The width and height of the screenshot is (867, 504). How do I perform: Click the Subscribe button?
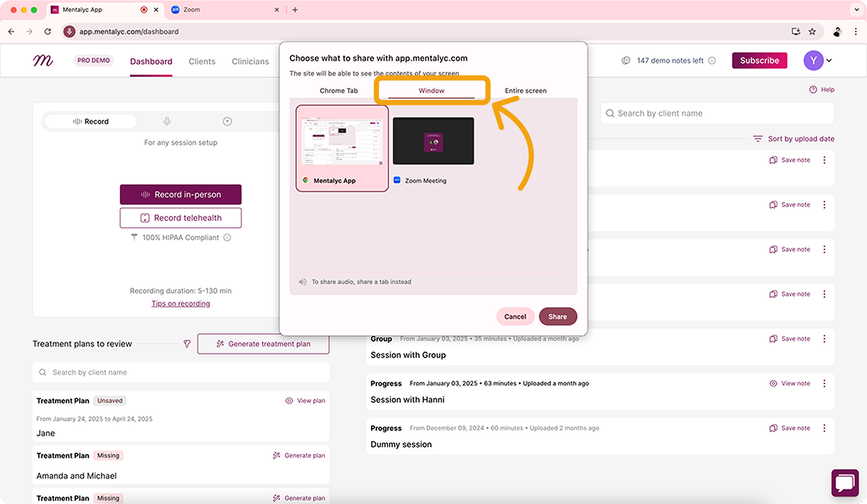pos(759,61)
